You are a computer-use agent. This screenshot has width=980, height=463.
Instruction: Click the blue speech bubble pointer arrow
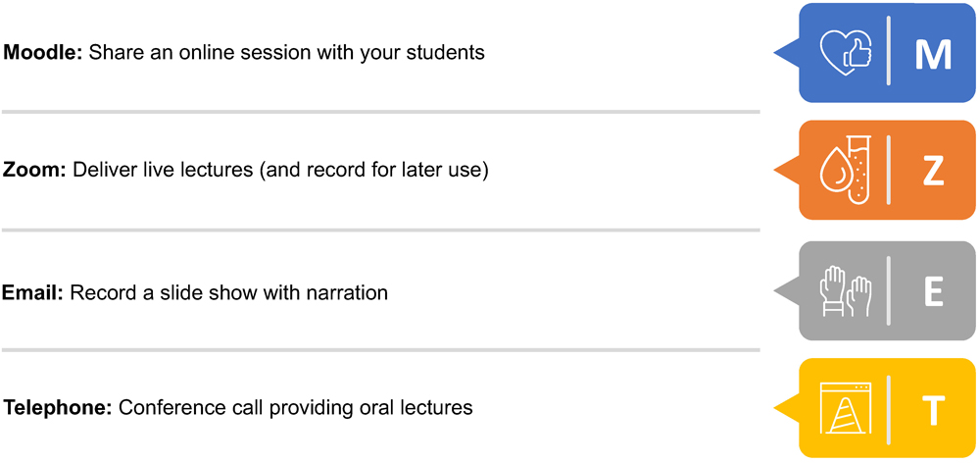coord(786,53)
